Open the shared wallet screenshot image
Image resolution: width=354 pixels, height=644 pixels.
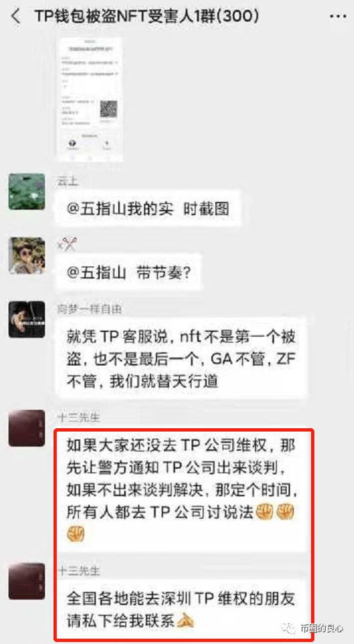89,100
